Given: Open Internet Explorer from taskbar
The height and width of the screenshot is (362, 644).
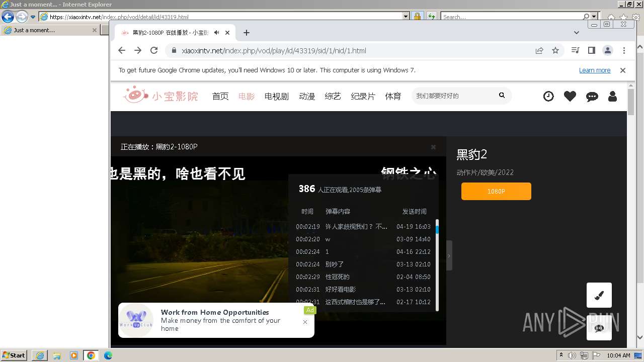Looking at the screenshot, I should [x=40, y=355].
